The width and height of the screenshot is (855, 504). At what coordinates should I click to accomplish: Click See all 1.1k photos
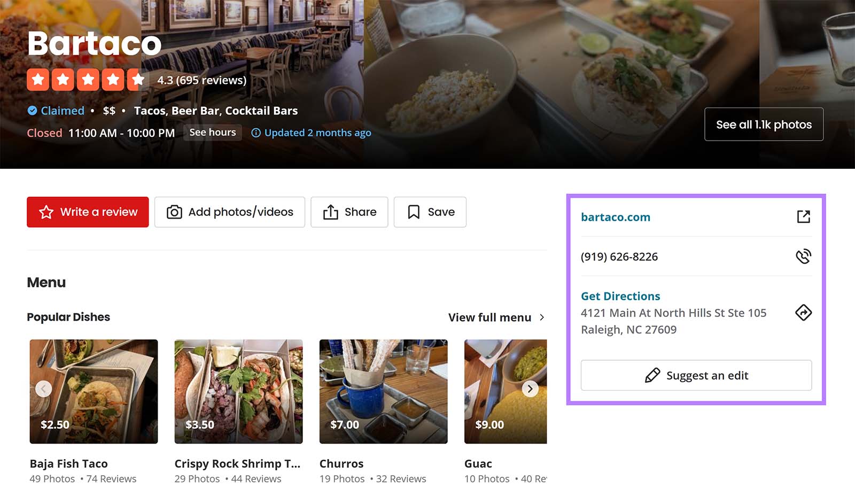764,124
